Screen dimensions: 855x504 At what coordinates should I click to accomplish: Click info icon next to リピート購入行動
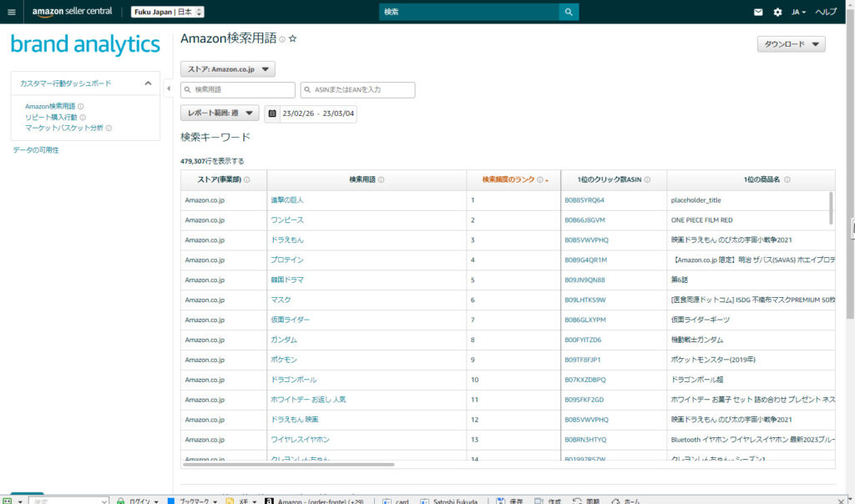click(x=83, y=118)
